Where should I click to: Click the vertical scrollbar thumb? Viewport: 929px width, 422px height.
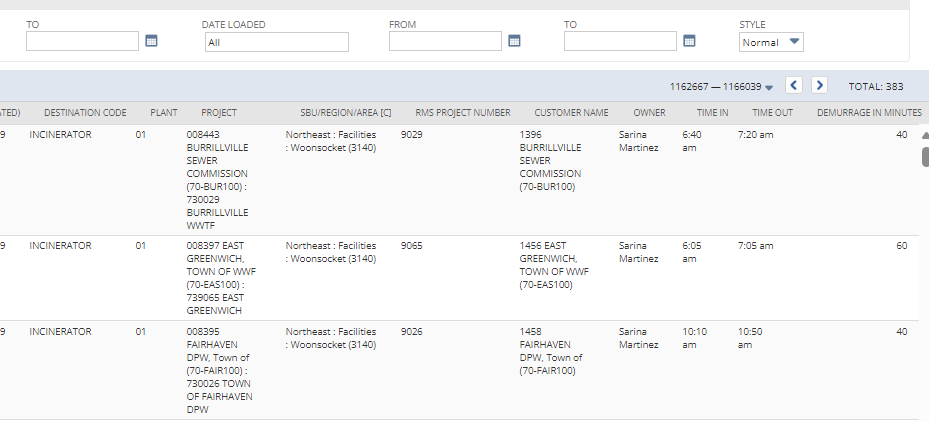point(925,156)
